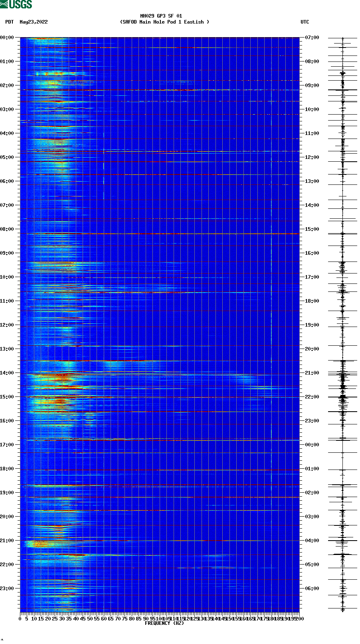The width and height of the screenshot is (360, 644).
Task: Click the 17:00 PDT time label
Action: tap(7, 445)
